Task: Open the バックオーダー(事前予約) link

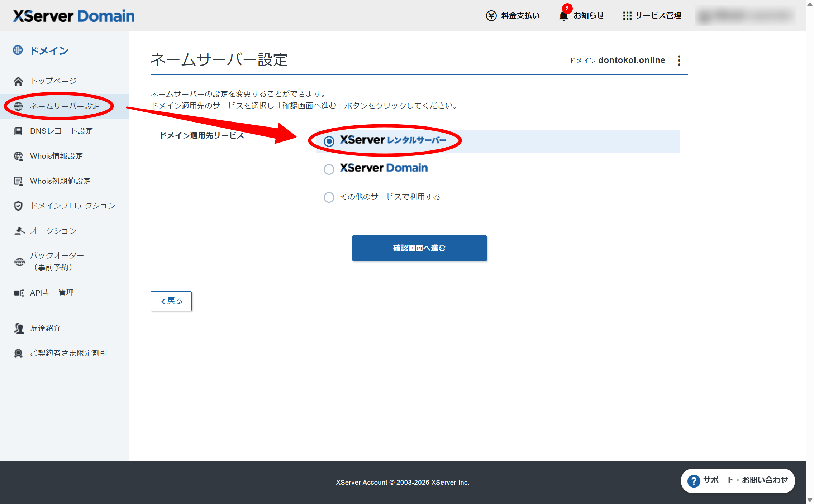Action: (57, 261)
